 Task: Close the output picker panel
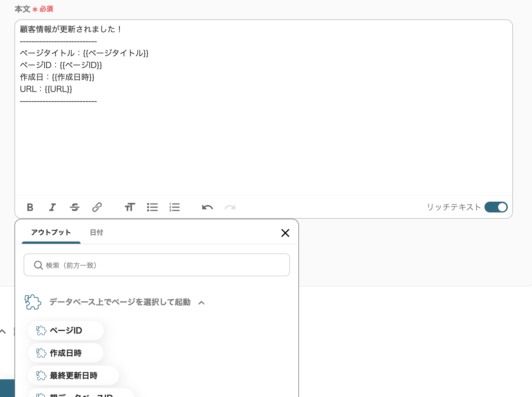coord(285,233)
